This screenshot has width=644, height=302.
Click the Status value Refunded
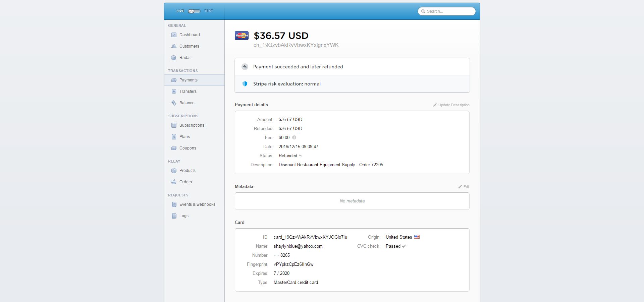pos(288,156)
